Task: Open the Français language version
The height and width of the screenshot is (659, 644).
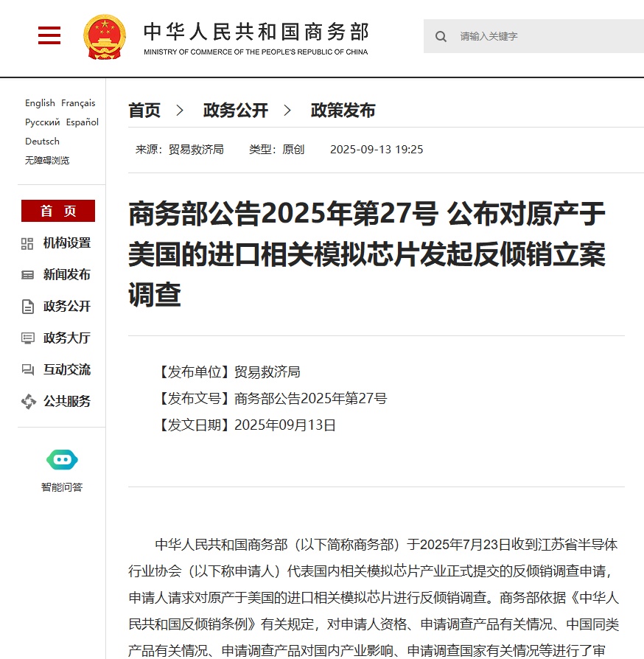Action: pyautogui.click(x=80, y=103)
